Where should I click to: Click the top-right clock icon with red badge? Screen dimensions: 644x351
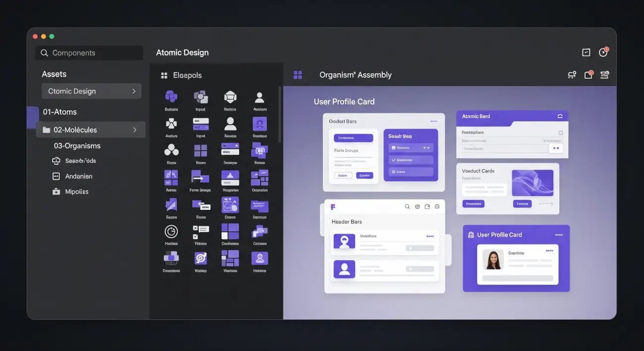point(603,52)
